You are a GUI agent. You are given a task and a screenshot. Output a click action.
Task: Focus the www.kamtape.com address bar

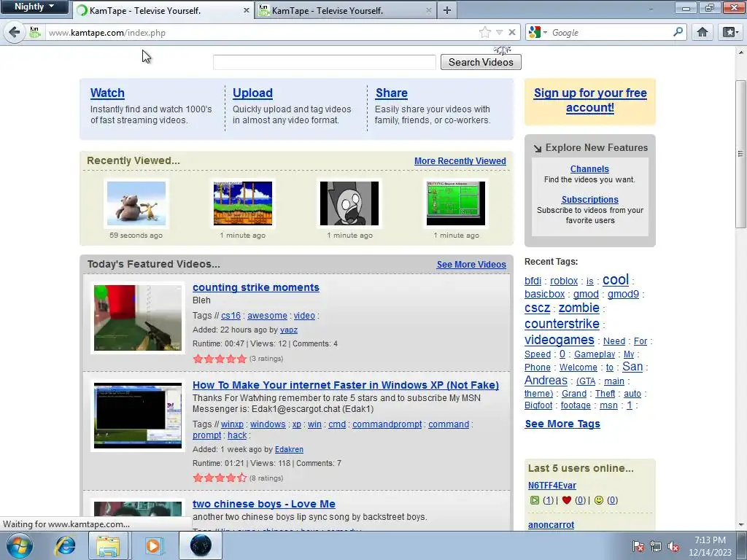coord(262,32)
